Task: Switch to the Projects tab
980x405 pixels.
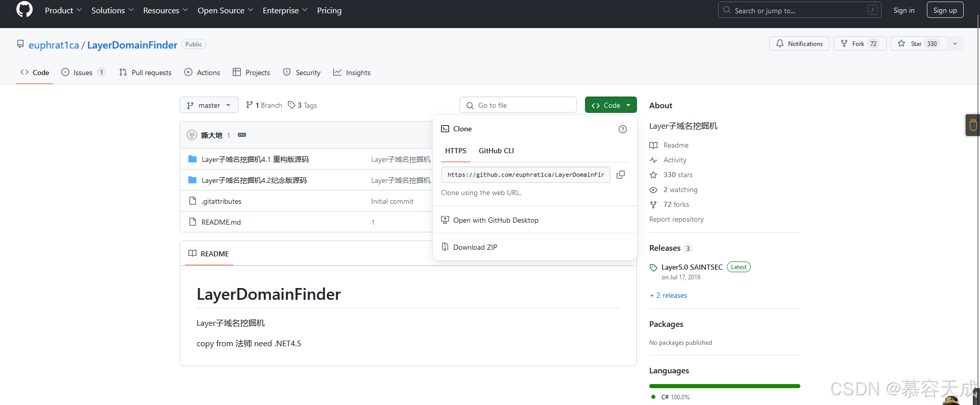Action: (252, 73)
